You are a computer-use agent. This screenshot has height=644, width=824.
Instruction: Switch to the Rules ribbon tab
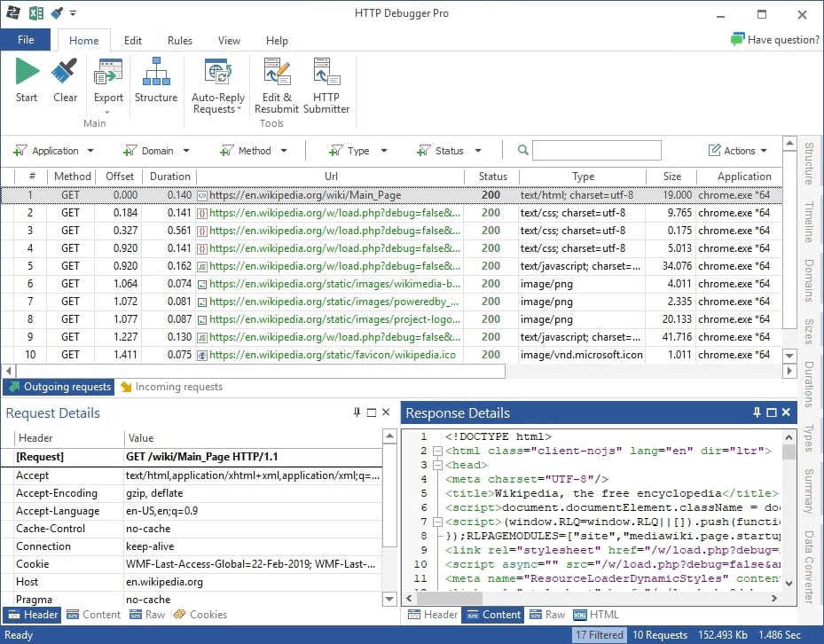click(x=180, y=41)
